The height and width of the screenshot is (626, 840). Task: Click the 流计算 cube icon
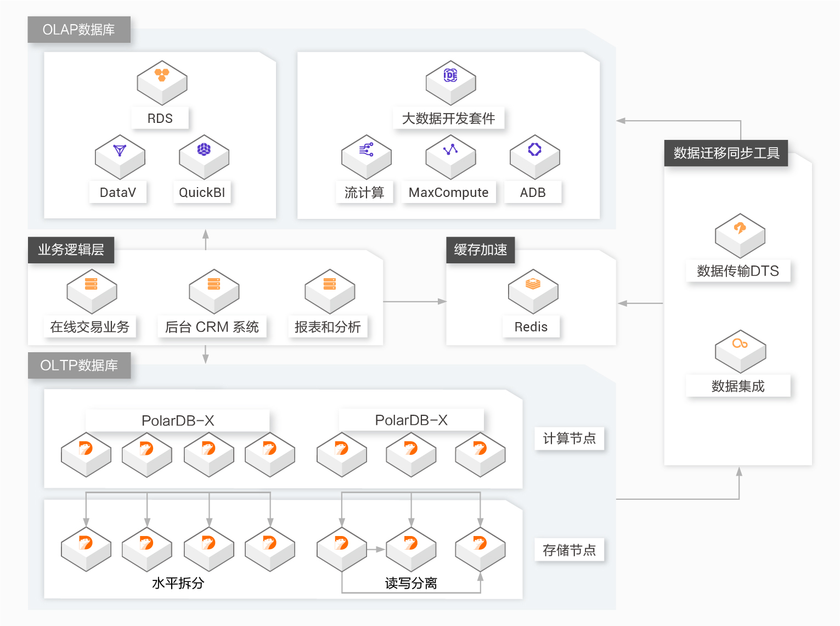coord(366,157)
